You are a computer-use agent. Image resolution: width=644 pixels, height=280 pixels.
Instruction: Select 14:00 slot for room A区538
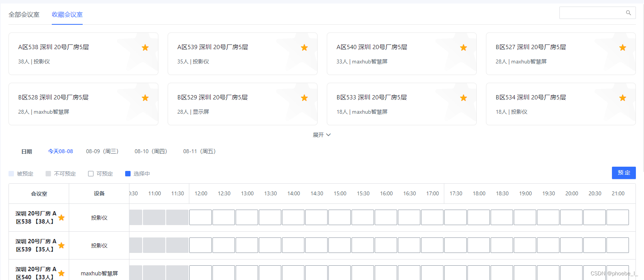click(293, 217)
